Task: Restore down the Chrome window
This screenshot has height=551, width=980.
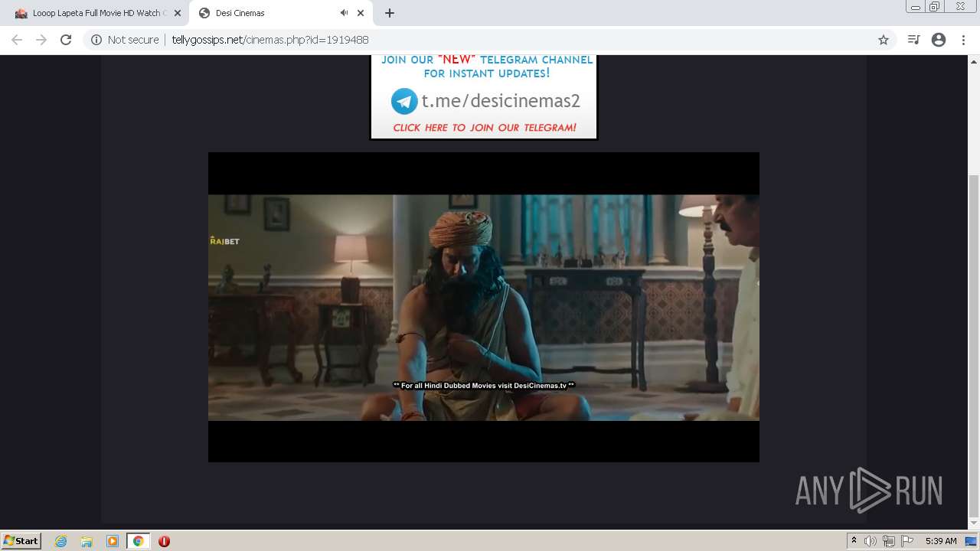Action: pyautogui.click(x=936, y=7)
